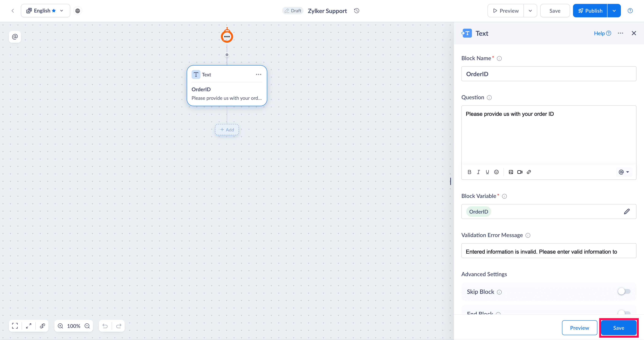Click the Bold formatting icon
The image size is (644, 340).
tap(469, 172)
